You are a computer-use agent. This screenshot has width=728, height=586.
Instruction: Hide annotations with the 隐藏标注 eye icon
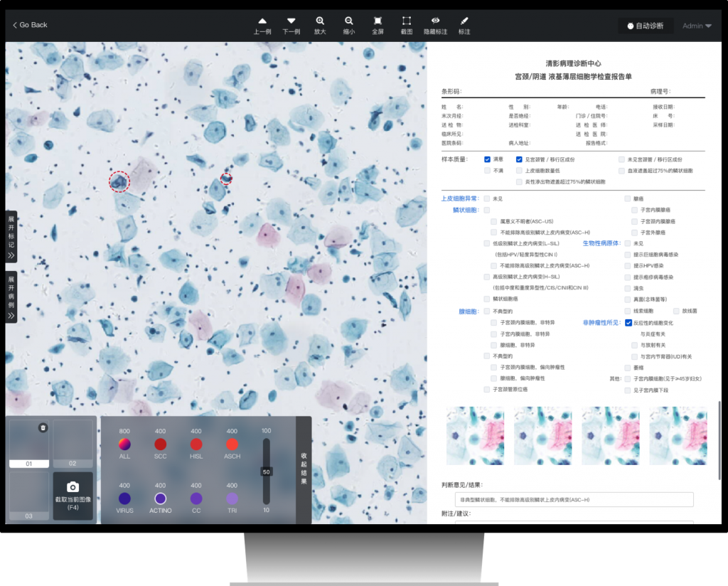436,26
